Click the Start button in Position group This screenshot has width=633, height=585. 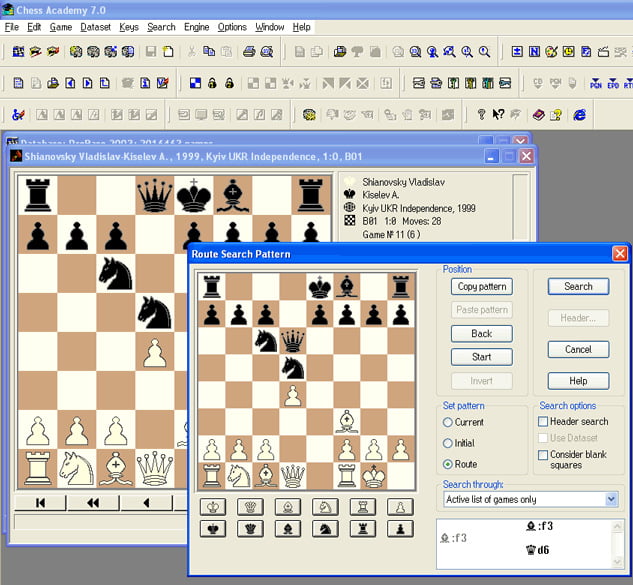point(482,357)
